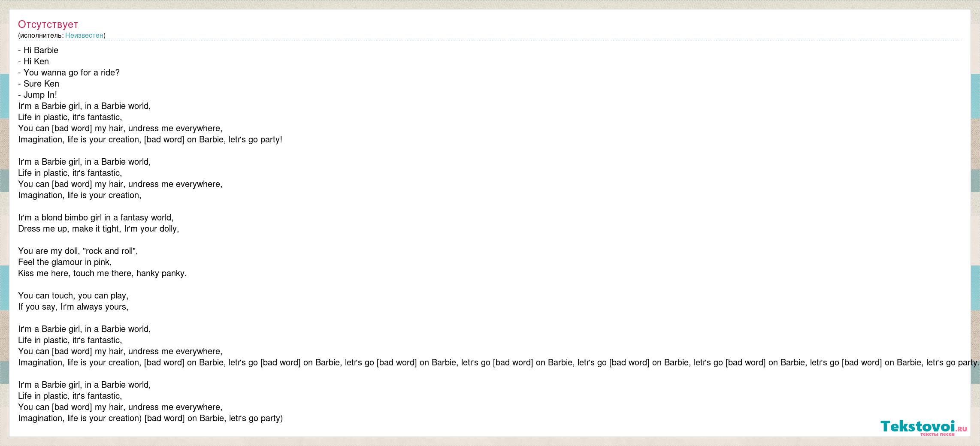Click the 'If you say, I'm always yours' line

73,307
